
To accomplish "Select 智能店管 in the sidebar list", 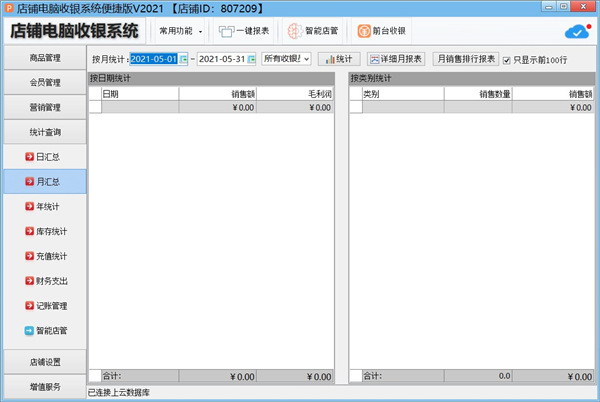I will (45, 331).
